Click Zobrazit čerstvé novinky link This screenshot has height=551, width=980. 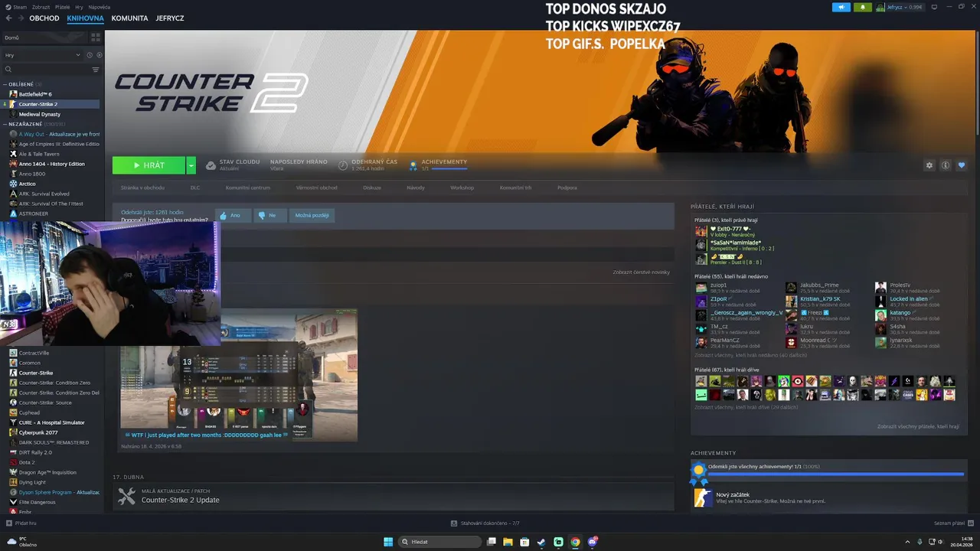(641, 272)
